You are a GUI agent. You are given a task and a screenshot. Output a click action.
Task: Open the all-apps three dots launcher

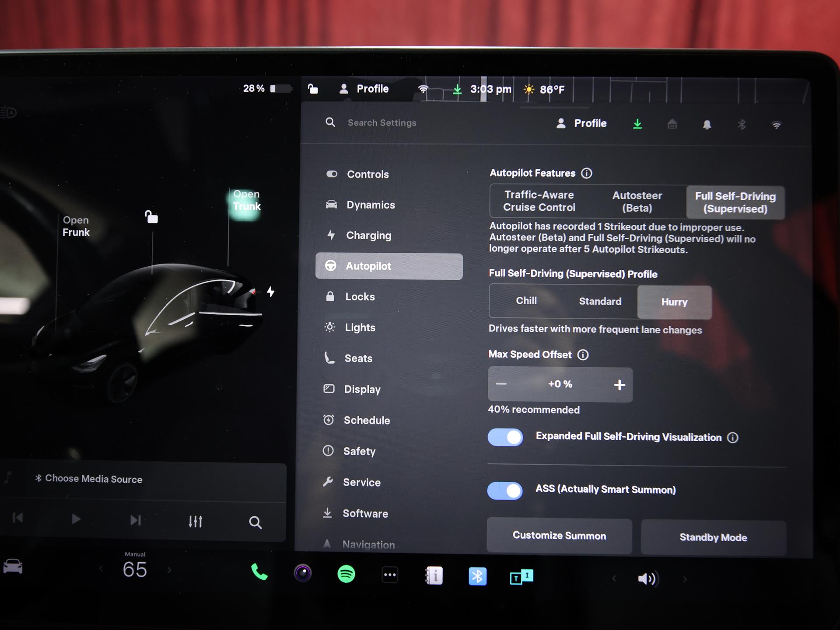390,575
